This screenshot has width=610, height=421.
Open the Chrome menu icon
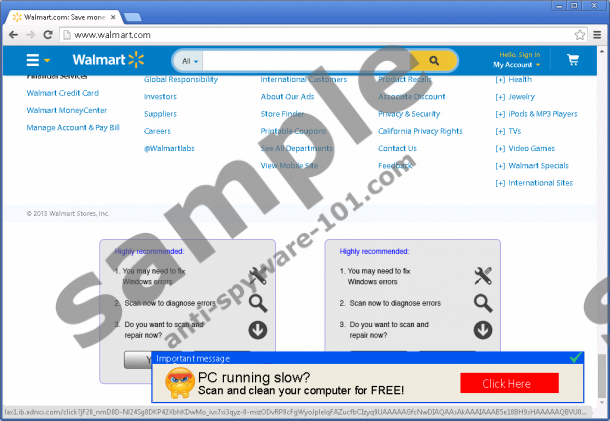[x=597, y=35]
